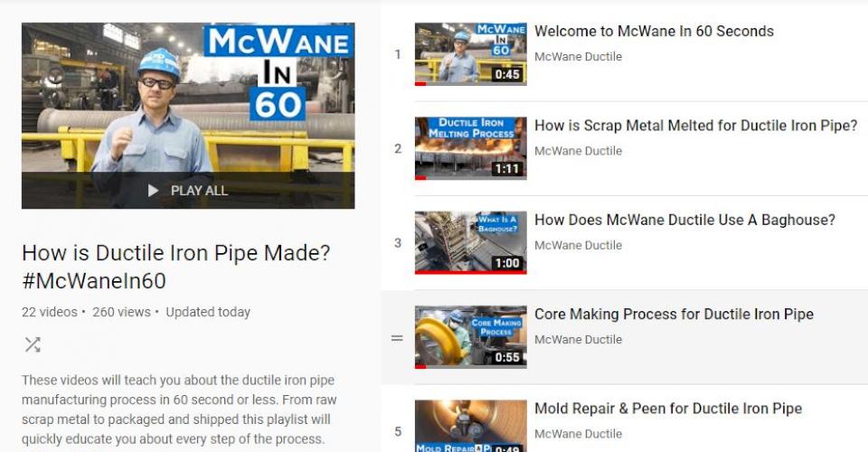Open title 'Welcome to McWane In 60 Seconds'
This screenshot has width=868, height=452.
(x=654, y=31)
